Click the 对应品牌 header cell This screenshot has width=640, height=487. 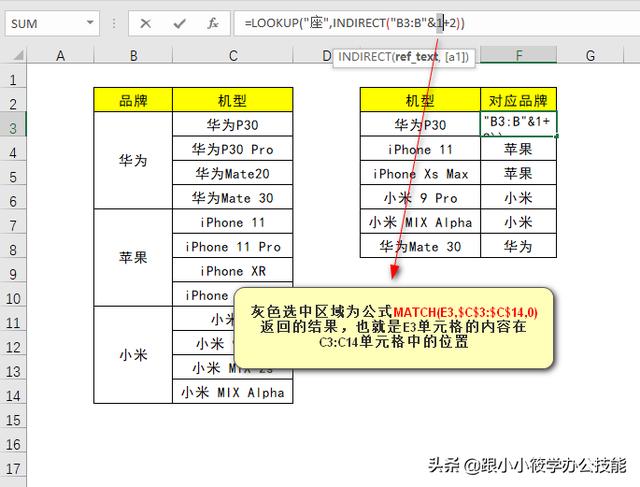click(x=518, y=100)
